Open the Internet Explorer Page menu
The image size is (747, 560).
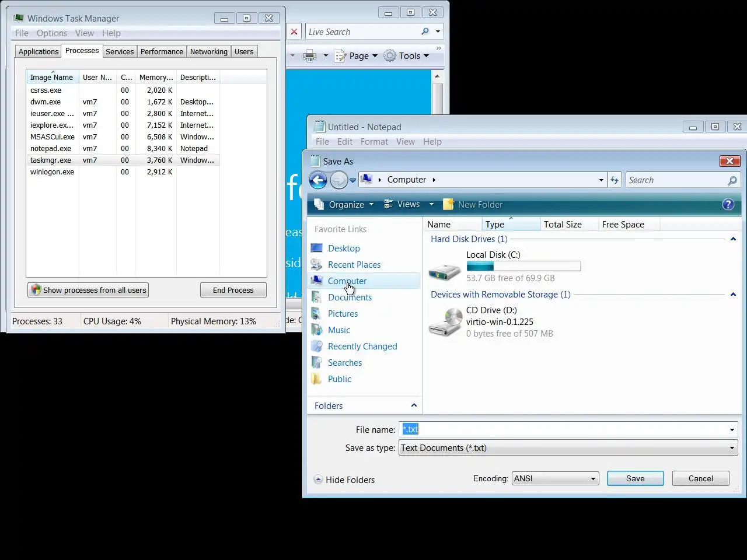point(356,56)
